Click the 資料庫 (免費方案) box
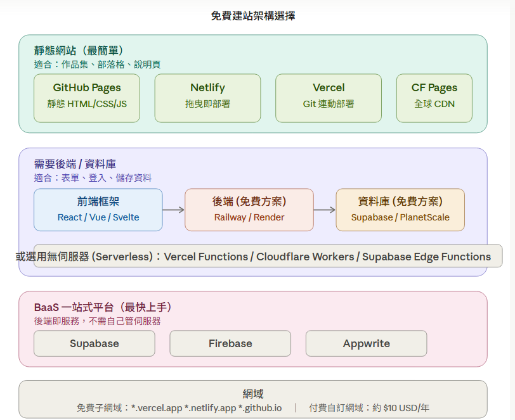Viewport: 515px width, 420px height. point(400,210)
